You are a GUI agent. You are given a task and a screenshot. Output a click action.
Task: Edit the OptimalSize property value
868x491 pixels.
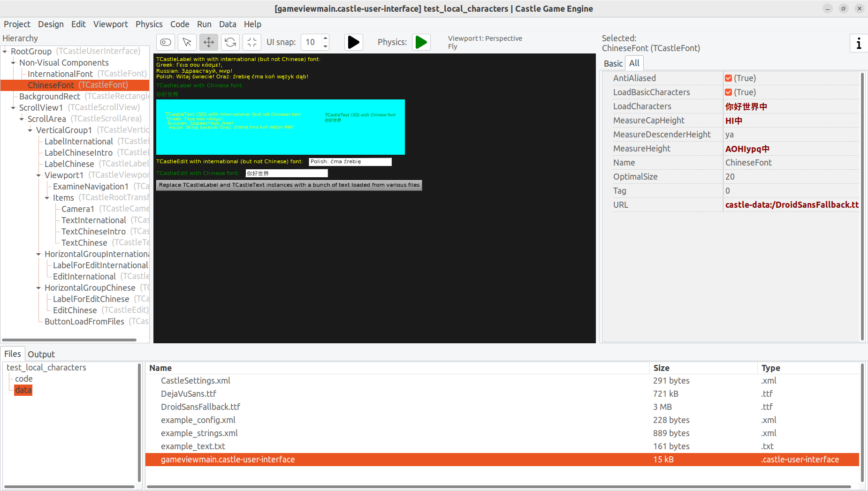click(791, 177)
